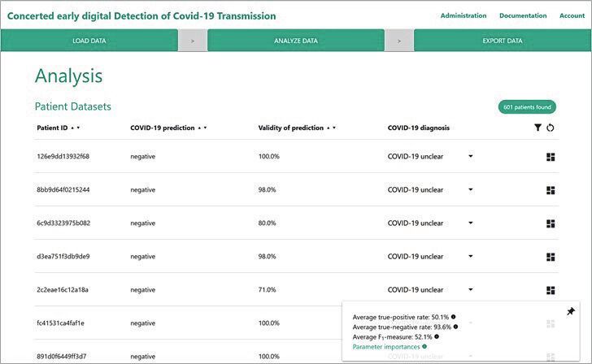Click COVID-19 unclear for patient 2c2eae16c12a18a

(416, 290)
